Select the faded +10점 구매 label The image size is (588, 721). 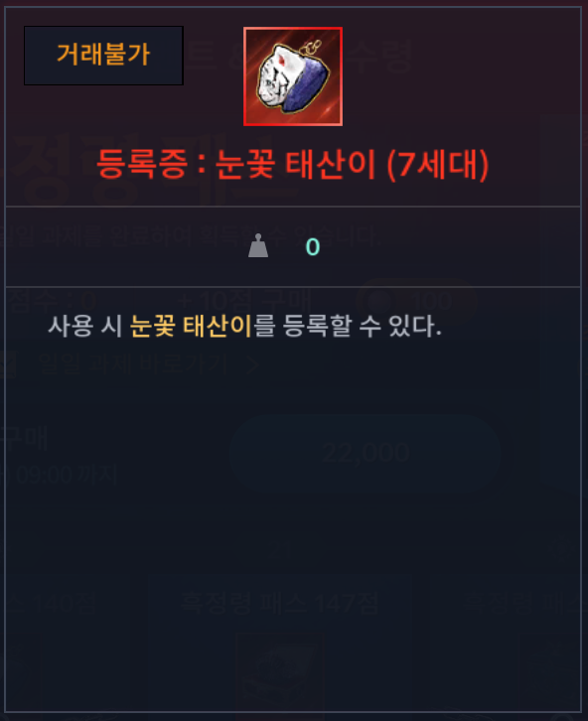(x=243, y=302)
